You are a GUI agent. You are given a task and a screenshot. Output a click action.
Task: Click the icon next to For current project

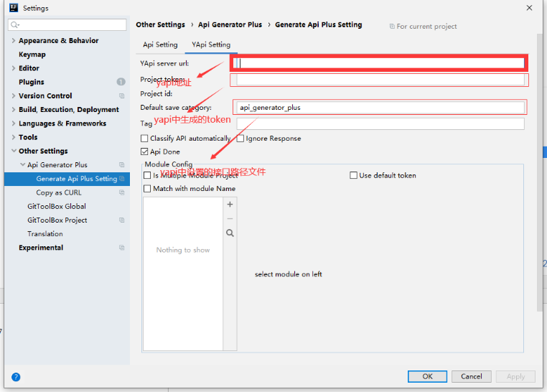[x=392, y=27]
